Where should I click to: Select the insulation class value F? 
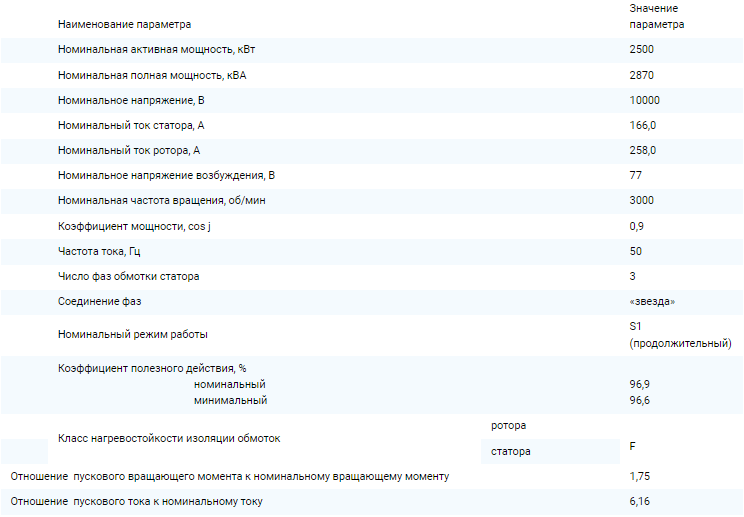pyautogui.click(x=633, y=445)
